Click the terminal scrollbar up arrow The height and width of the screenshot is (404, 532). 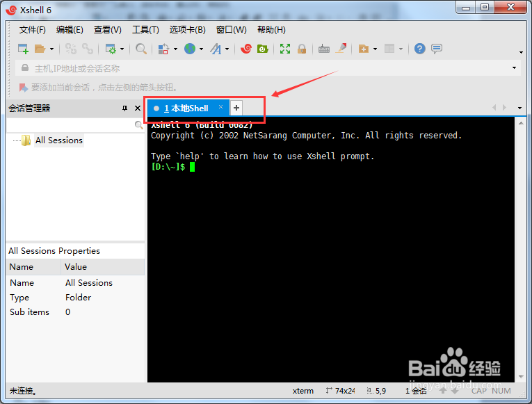(x=521, y=123)
